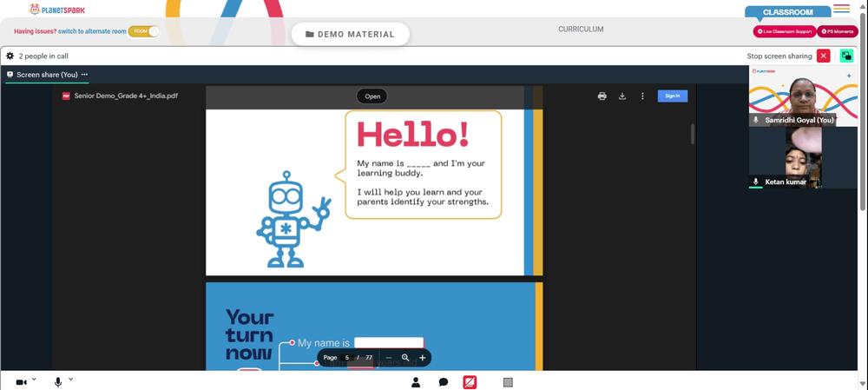
Task: Toggle the alternate ROOM switch
Action: pyautogui.click(x=144, y=31)
